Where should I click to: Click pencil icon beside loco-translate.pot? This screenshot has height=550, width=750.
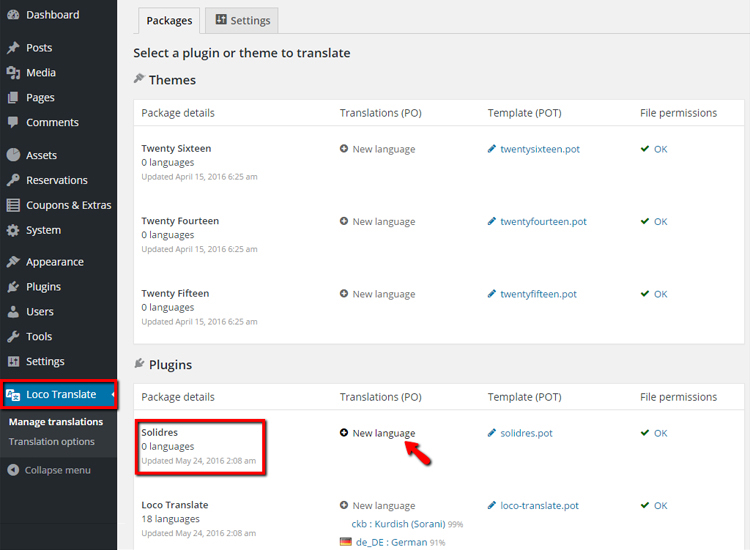491,505
